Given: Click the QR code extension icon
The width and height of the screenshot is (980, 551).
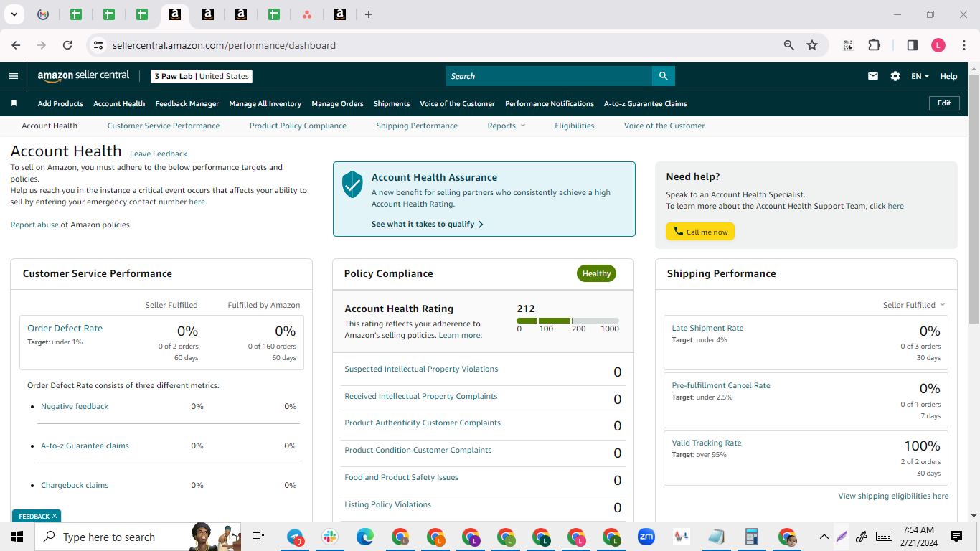Looking at the screenshot, I should (848, 45).
